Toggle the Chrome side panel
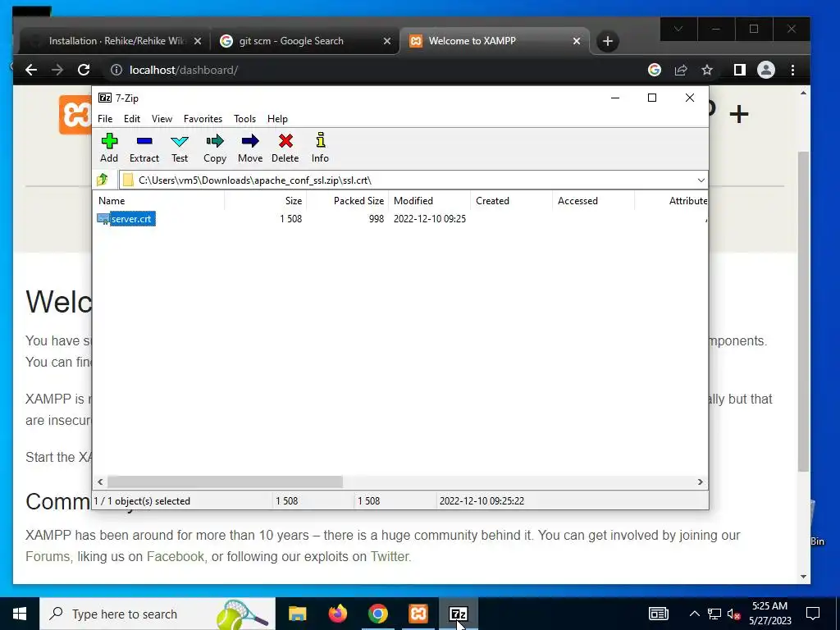 [740, 71]
